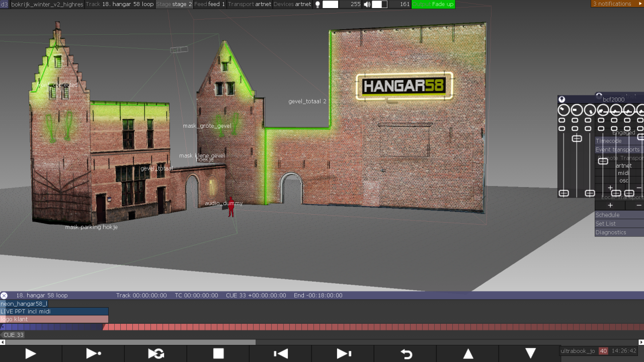This screenshot has width=644, height=362.
Task: Click the CUE 33 marker tag
Action: (13, 335)
